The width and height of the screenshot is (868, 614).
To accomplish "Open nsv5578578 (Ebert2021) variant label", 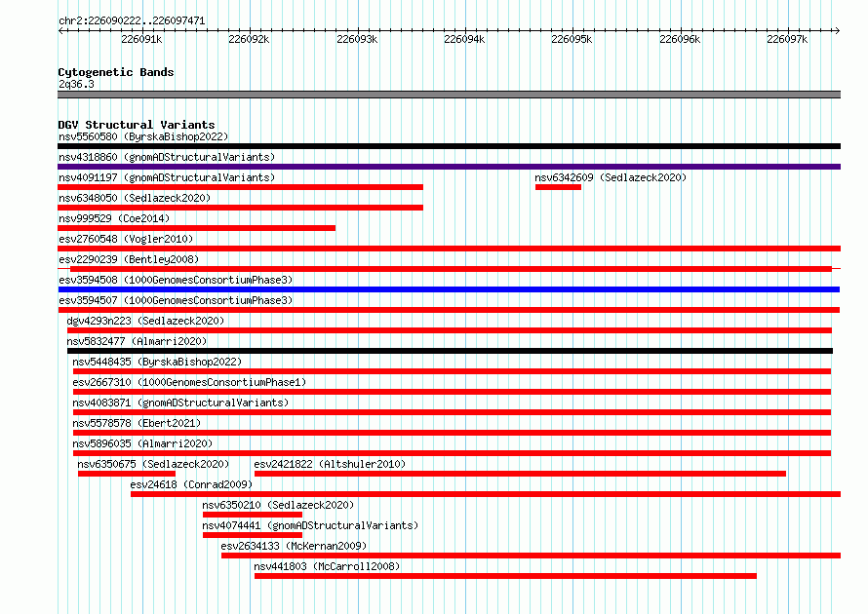I will 137,423.
